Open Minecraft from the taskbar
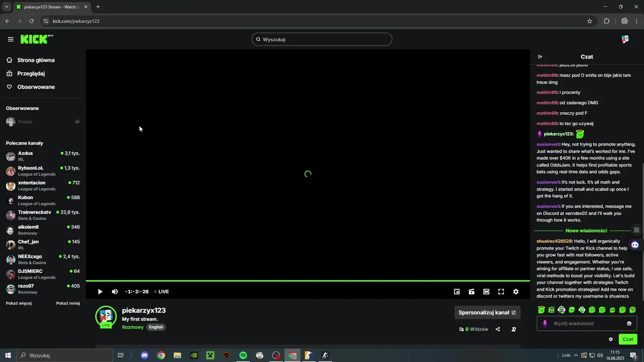 tap(210, 355)
